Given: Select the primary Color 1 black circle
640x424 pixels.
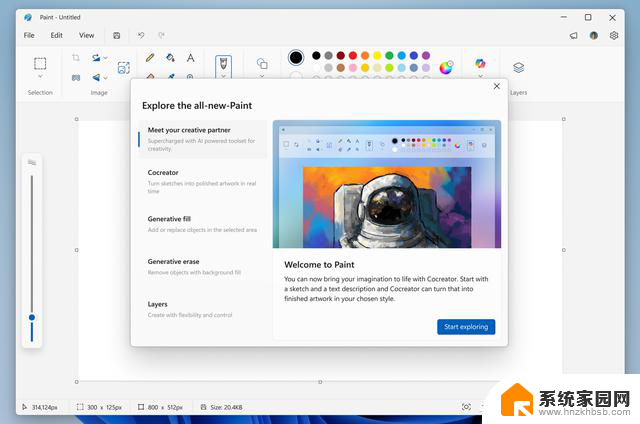Looking at the screenshot, I should (x=296, y=58).
